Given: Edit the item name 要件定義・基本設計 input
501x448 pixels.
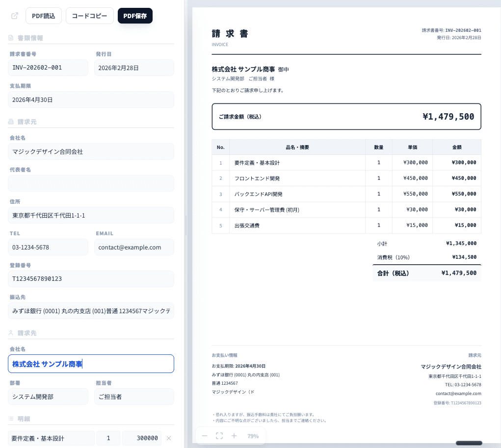Looking at the screenshot, I should click(x=51, y=438).
